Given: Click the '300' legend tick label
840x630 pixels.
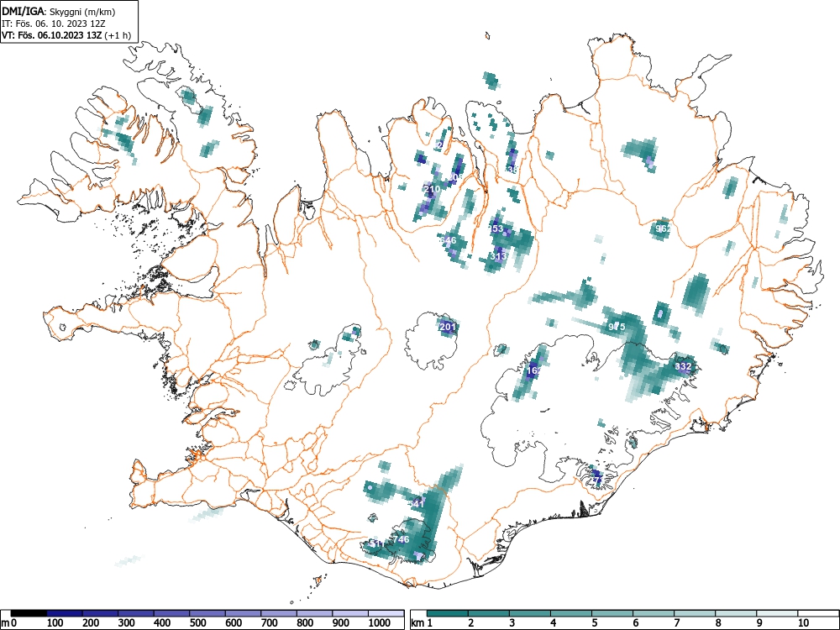Looking at the screenshot, I should (127, 623).
